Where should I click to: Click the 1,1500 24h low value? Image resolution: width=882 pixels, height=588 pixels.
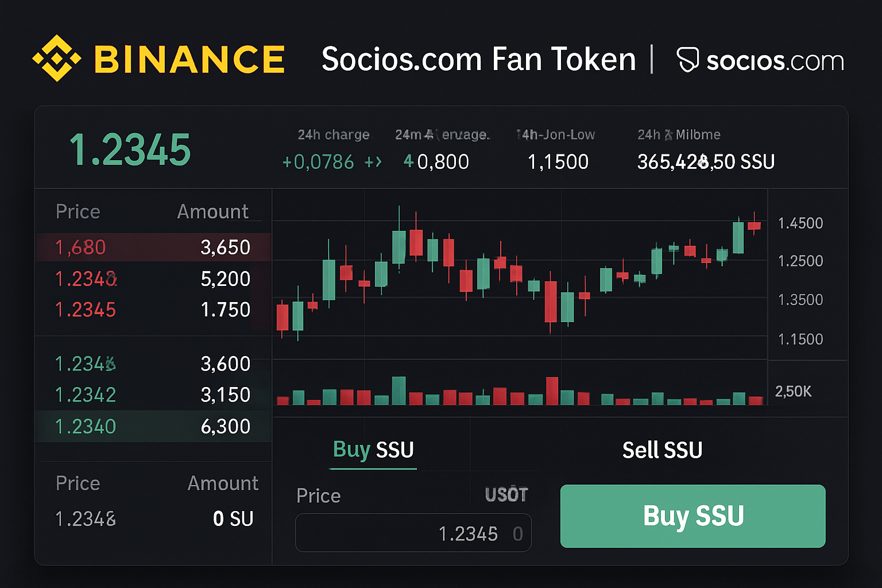pos(558,163)
